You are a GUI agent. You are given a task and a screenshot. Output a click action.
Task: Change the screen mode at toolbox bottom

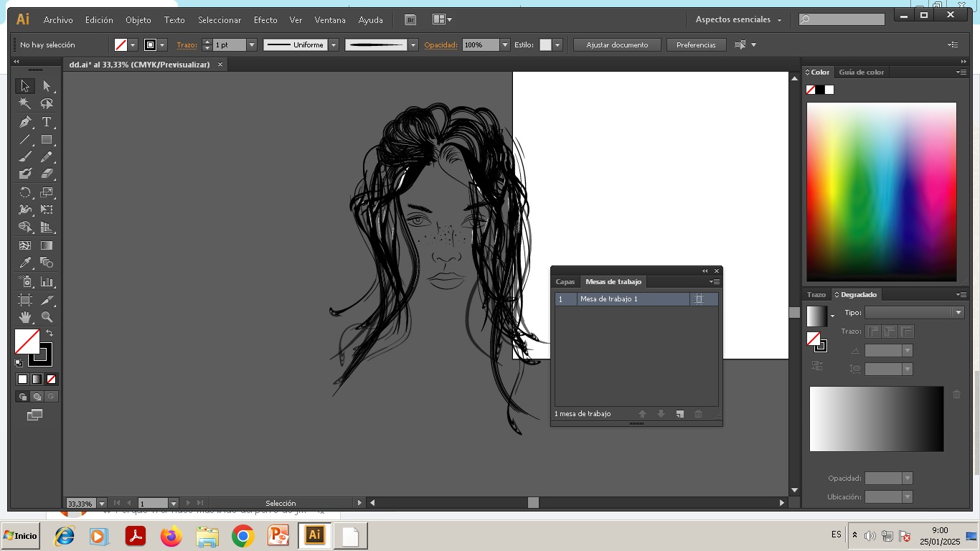pyautogui.click(x=34, y=415)
